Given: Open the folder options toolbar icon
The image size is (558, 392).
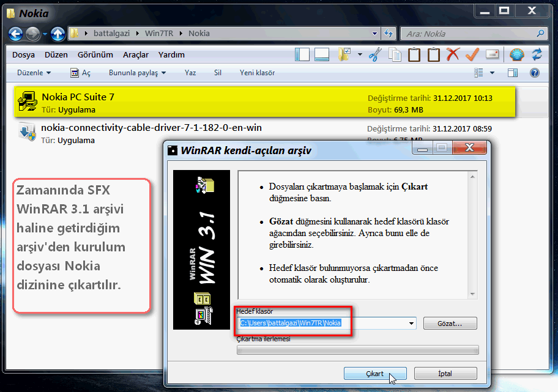Looking at the screenshot, I should (344, 55).
